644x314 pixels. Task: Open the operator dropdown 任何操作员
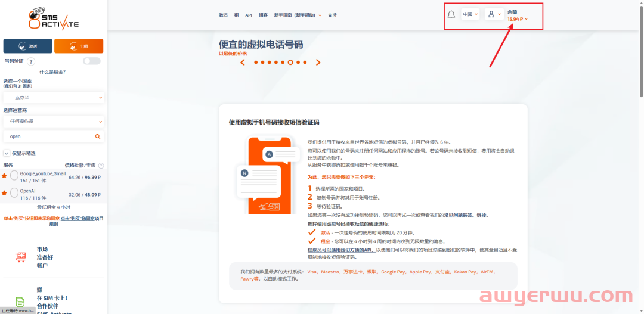pos(54,122)
